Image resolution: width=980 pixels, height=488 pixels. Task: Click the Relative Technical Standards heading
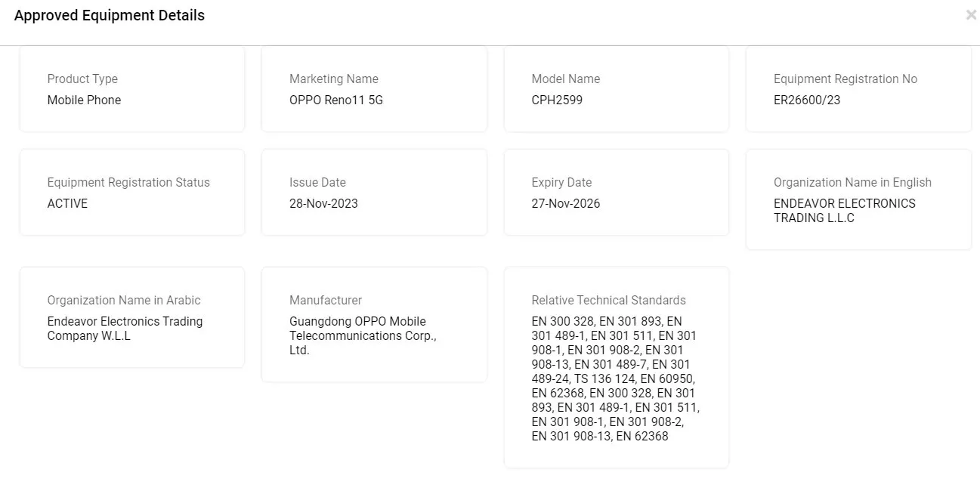[608, 300]
